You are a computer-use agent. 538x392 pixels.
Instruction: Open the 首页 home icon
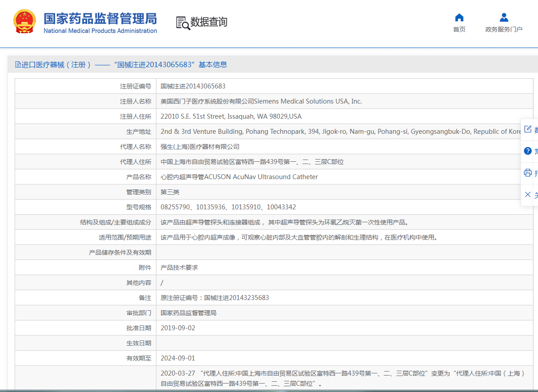(459, 17)
